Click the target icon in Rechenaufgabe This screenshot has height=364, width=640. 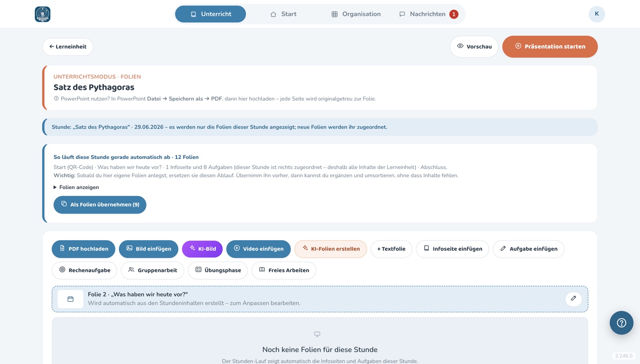(x=62, y=270)
